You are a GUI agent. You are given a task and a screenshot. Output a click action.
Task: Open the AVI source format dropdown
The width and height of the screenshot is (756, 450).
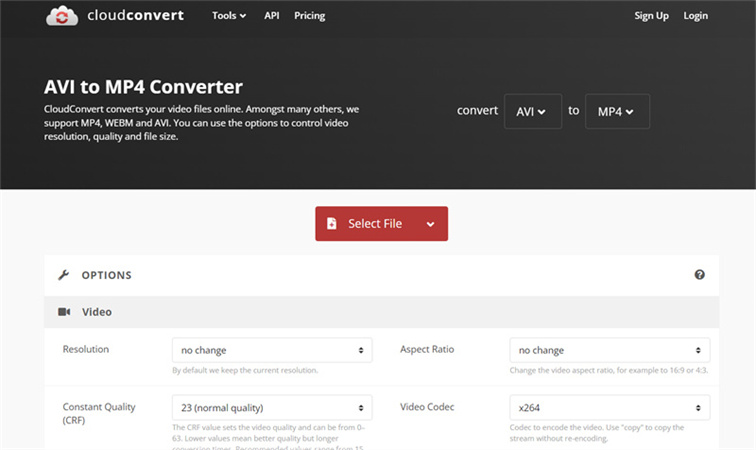point(532,111)
